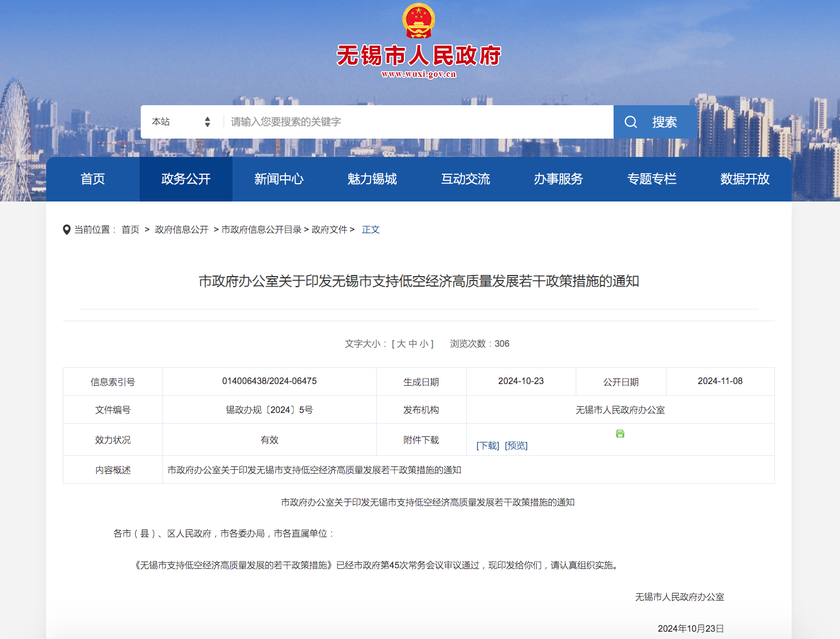The height and width of the screenshot is (639, 840).
Task: Open 政府文件 breadcrumb link
Action: tap(329, 229)
